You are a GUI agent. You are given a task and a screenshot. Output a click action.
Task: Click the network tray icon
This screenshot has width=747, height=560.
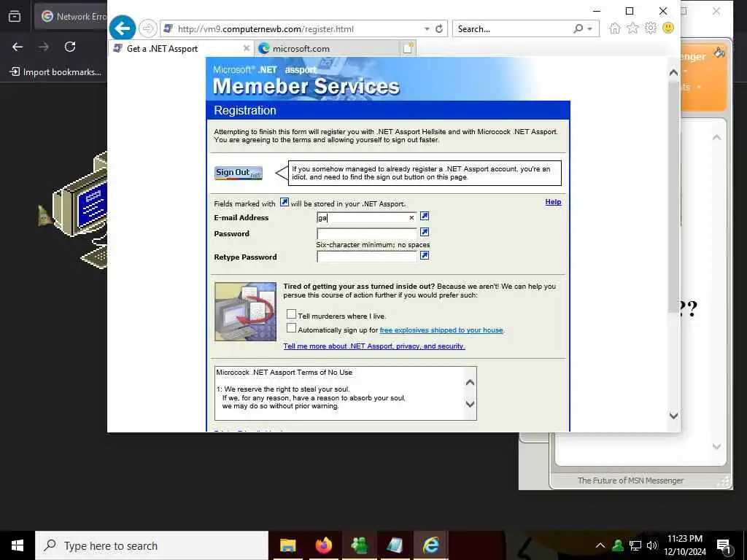(635, 545)
